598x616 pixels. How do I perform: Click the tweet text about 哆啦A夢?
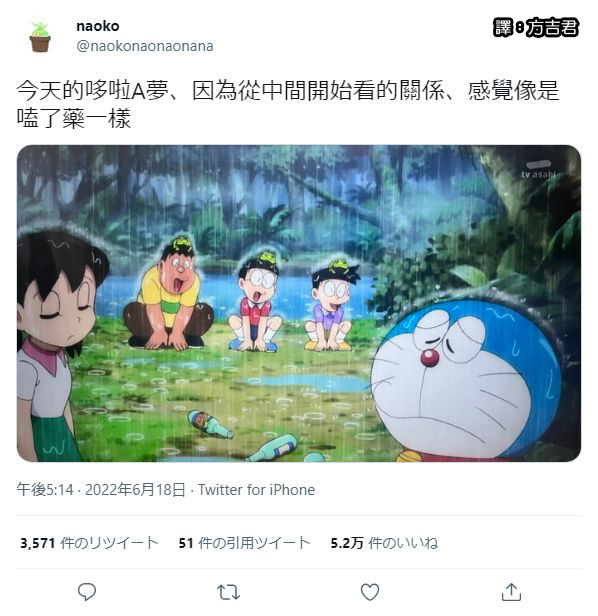288,104
